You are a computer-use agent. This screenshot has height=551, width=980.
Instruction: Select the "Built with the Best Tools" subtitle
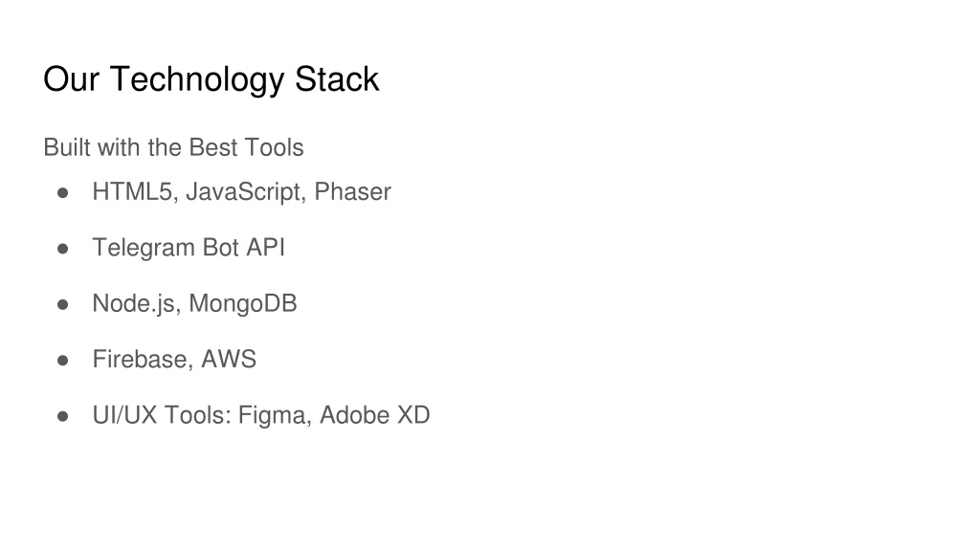[174, 147]
